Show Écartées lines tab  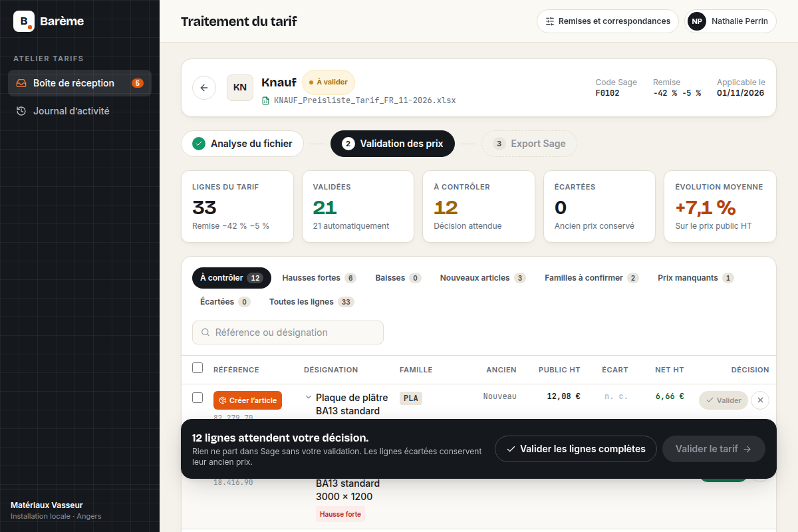click(x=225, y=302)
